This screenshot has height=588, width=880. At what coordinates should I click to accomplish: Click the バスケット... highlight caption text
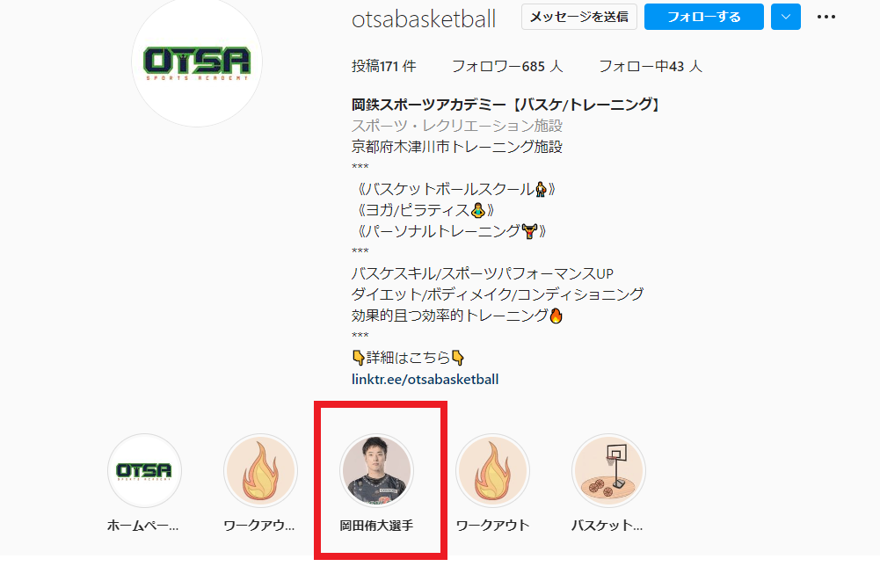(x=607, y=526)
